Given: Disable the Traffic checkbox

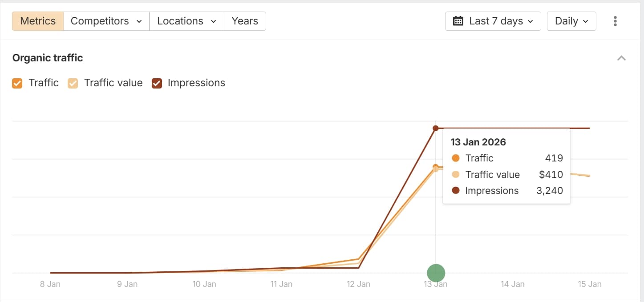Looking at the screenshot, I should (x=17, y=83).
